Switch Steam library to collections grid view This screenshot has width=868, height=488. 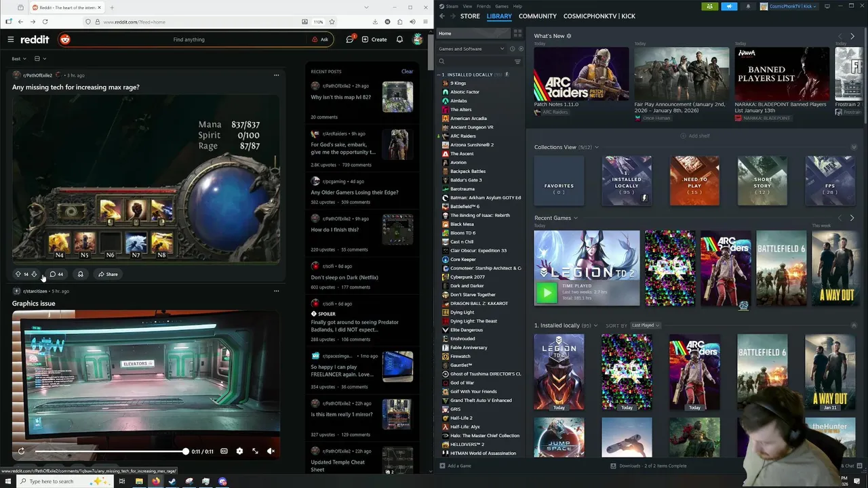(517, 33)
